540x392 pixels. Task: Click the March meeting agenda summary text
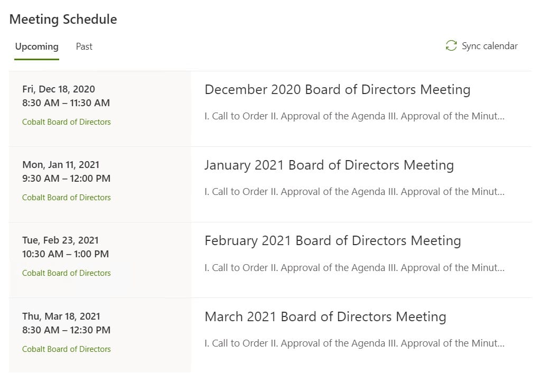click(x=355, y=343)
